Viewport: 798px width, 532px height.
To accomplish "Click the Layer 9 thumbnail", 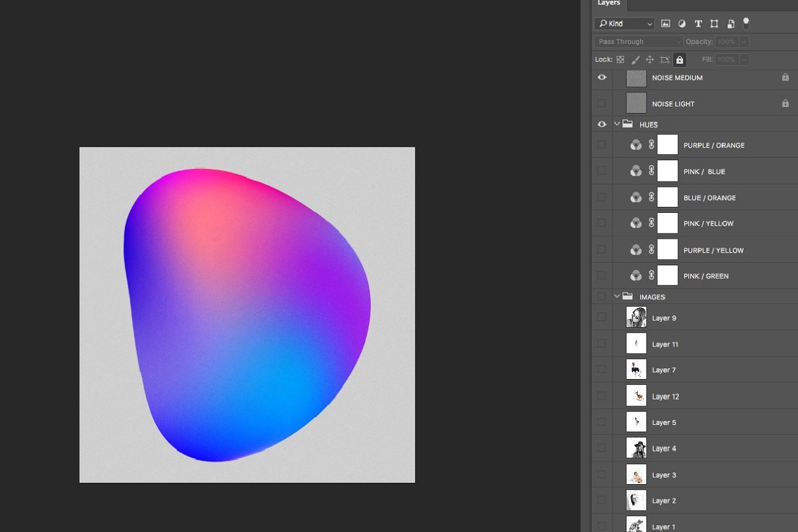I will coord(636,318).
